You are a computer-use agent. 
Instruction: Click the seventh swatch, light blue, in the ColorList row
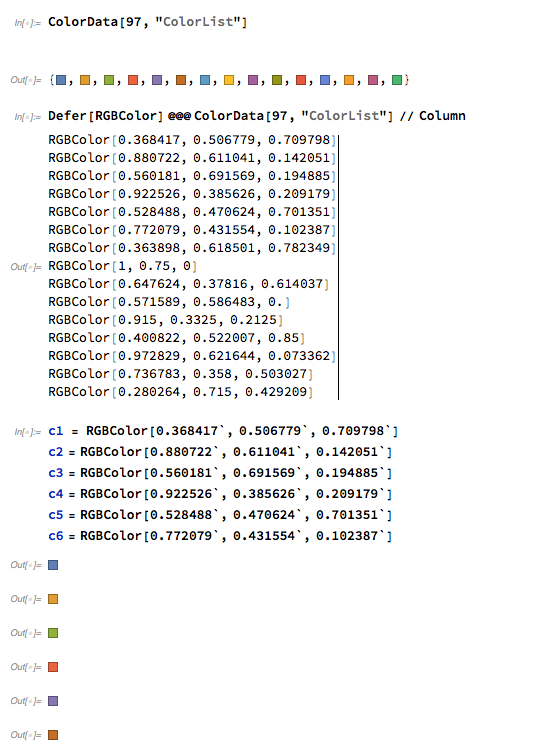[205, 80]
